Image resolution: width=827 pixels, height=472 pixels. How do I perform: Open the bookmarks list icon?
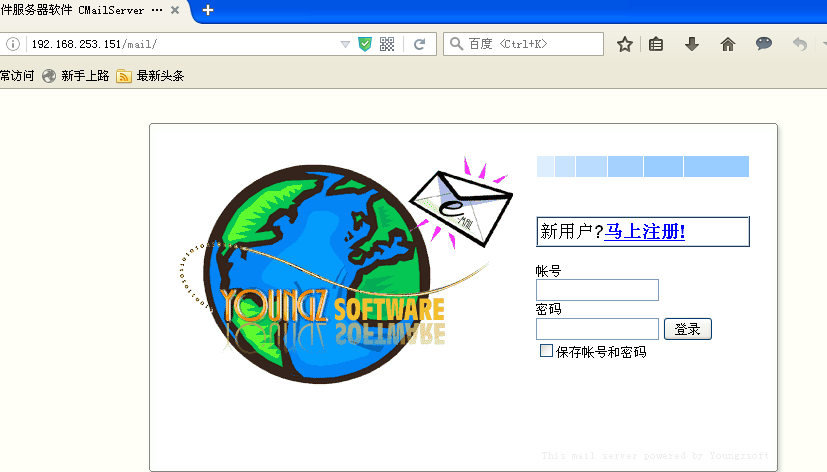click(x=656, y=44)
